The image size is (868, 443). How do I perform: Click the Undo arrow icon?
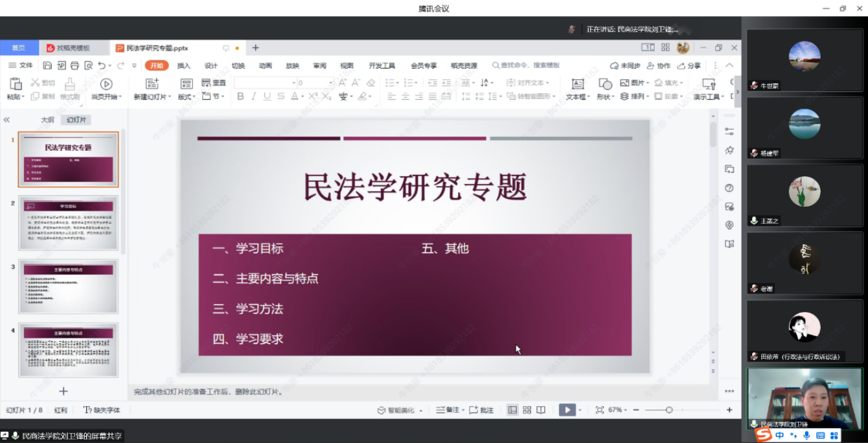tap(101, 65)
